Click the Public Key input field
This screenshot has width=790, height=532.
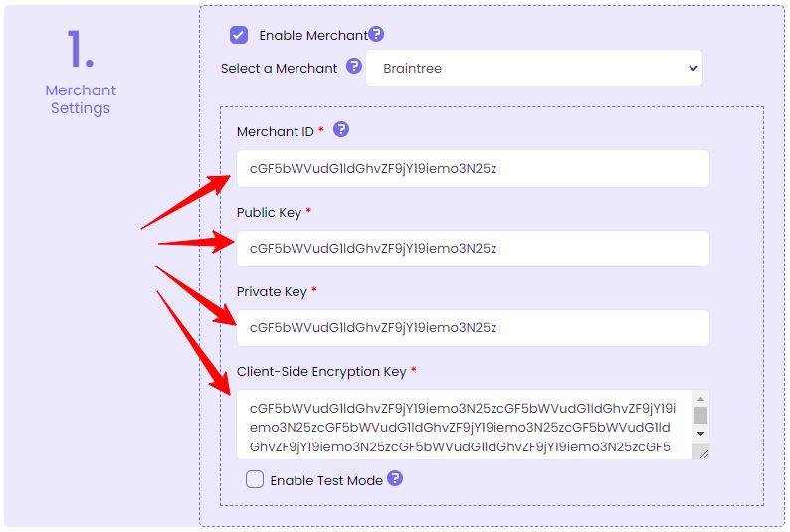[x=473, y=249]
